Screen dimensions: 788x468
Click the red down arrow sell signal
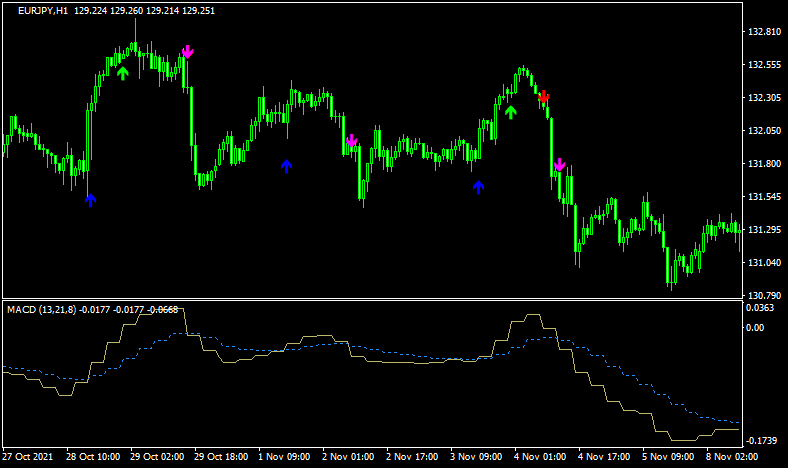pyautogui.click(x=543, y=97)
